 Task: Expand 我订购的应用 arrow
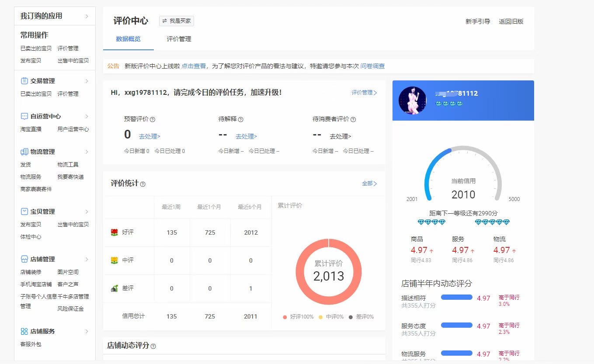coord(87,16)
